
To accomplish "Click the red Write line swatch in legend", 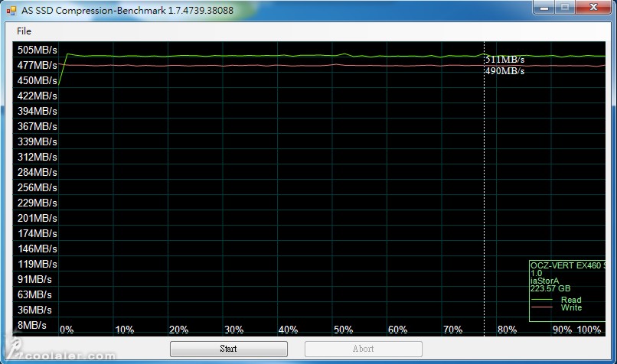I will pyautogui.click(x=542, y=307).
